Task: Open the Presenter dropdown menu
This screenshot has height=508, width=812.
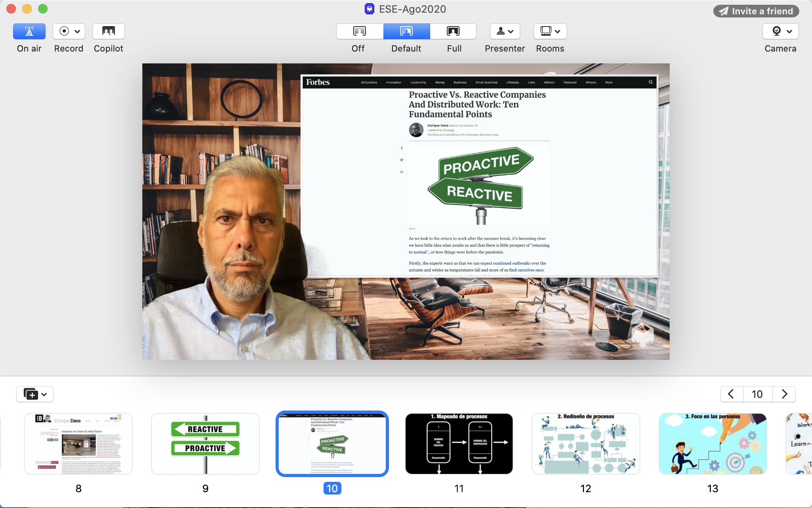Action: click(505, 31)
